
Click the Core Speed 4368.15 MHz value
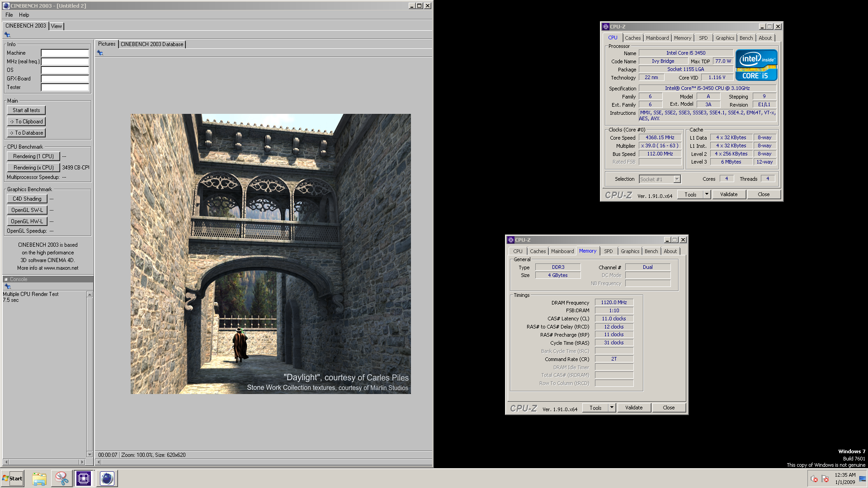[660, 138]
